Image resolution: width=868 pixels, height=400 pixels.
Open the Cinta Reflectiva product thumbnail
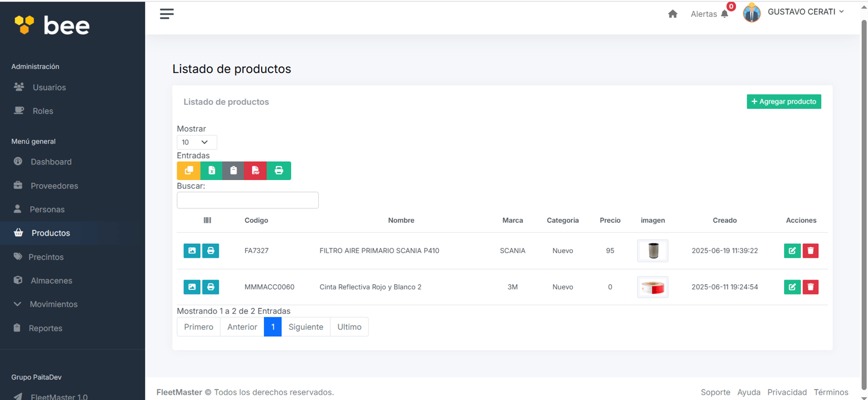click(x=653, y=287)
